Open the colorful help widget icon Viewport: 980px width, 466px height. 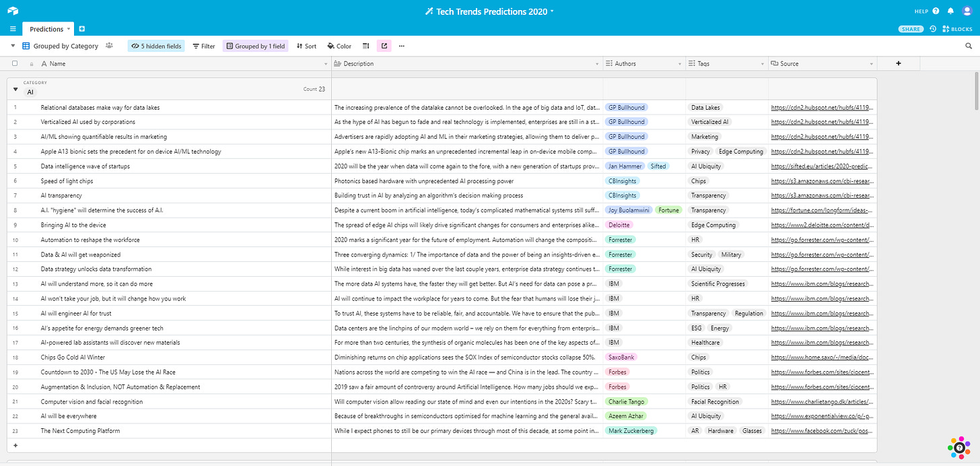click(x=959, y=447)
